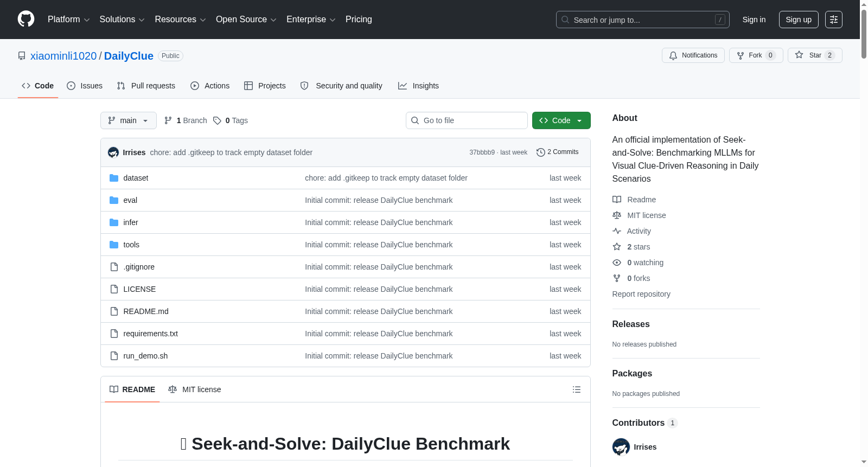The image size is (868, 467).
Task: Open the README outline list icon
Action: [577, 389]
